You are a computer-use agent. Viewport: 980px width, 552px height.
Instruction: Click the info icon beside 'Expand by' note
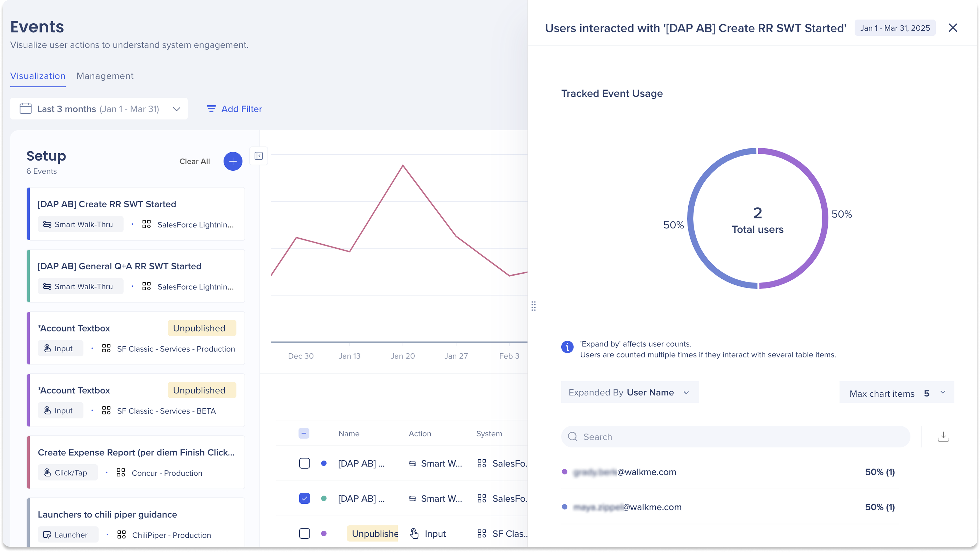point(567,347)
